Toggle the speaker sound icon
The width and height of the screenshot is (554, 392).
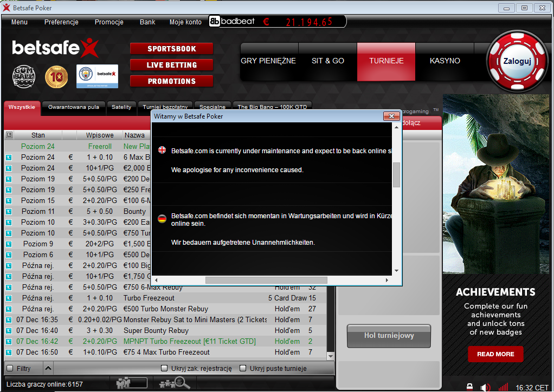pos(486,387)
